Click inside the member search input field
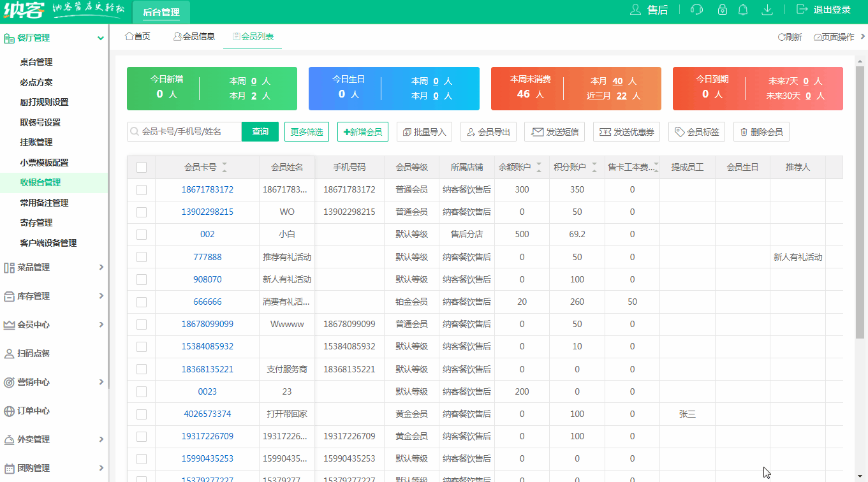 185,131
